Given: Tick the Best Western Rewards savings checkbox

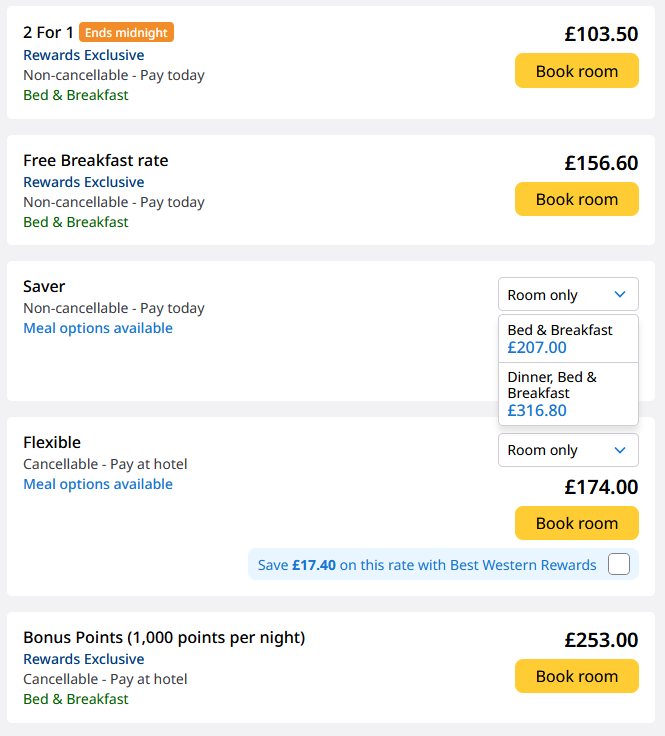Looking at the screenshot, I should pyautogui.click(x=619, y=564).
